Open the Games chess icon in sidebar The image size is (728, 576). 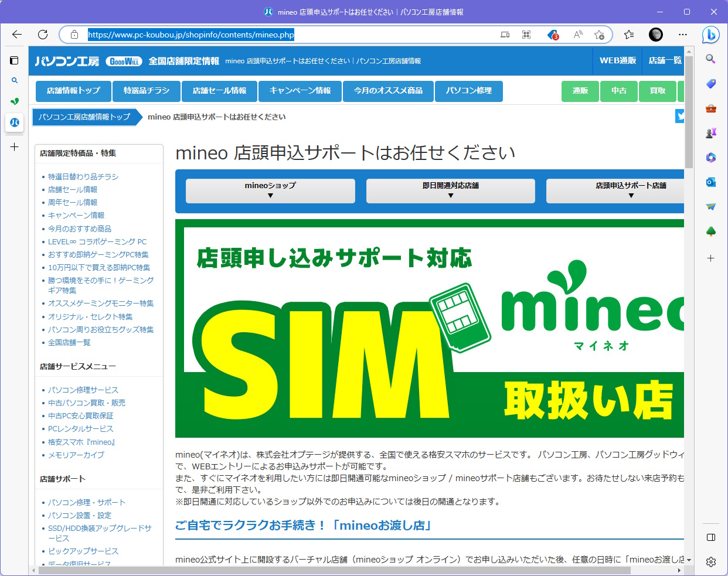coord(710,133)
